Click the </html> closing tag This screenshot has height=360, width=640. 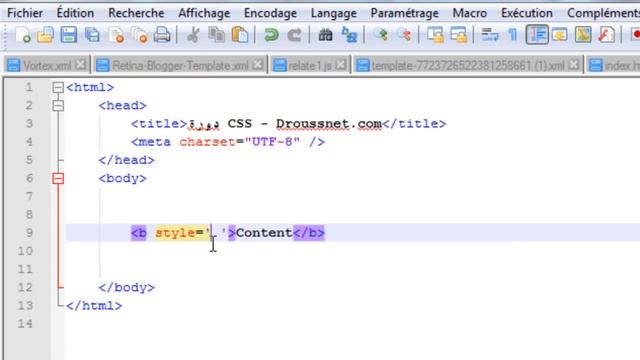(x=94, y=306)
